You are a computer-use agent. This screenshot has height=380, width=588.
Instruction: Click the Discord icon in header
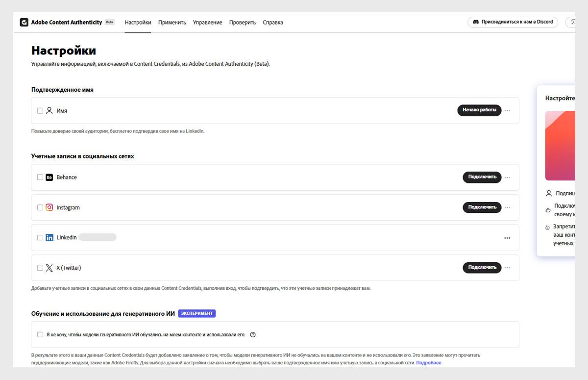pos(476,22)
